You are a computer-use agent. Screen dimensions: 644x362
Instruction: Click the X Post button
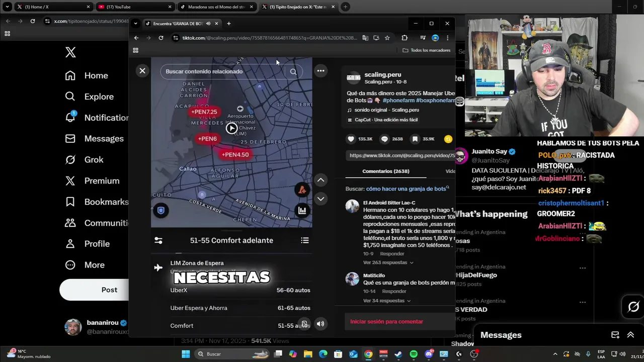[x=94, y=290]
